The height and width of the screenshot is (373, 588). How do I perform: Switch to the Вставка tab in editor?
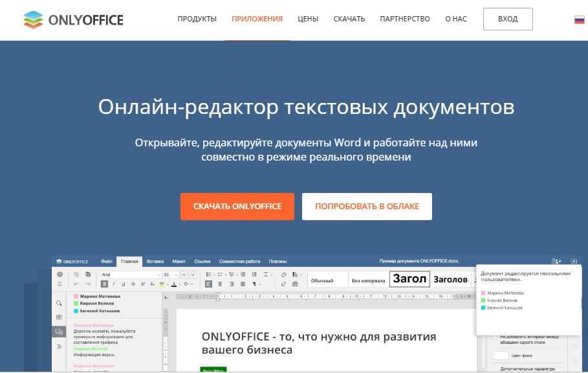tap(155, 262)
